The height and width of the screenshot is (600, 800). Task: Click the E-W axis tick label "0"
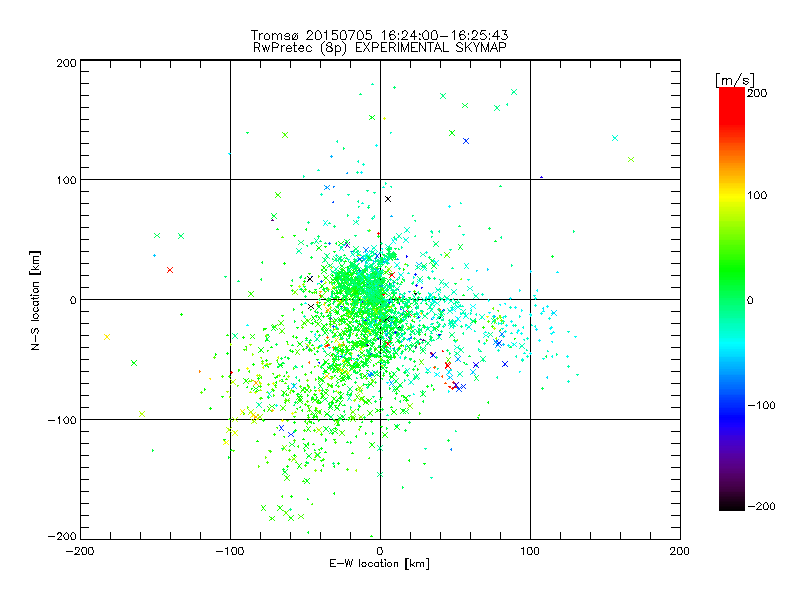tap(380, 551)
